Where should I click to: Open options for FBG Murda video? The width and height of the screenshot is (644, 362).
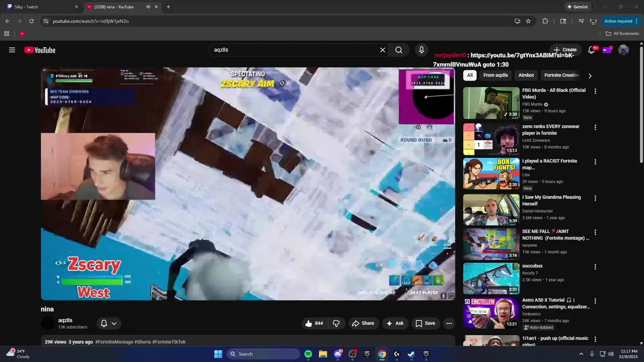[595, 91]
